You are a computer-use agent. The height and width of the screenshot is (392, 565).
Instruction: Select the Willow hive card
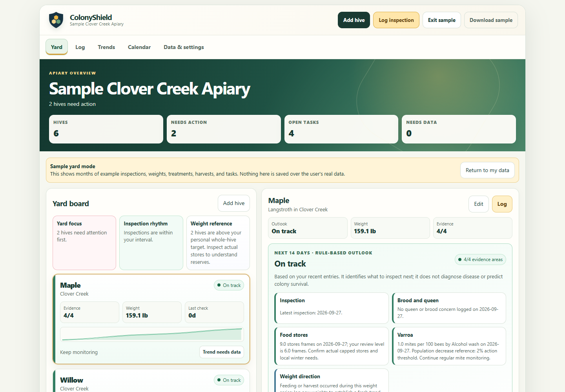tap(151, 381)
